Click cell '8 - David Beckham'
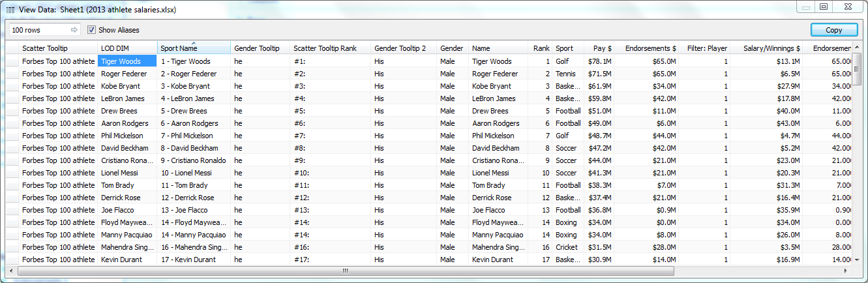The height and width of the screenshot is (283, 868). click(194, 148)
